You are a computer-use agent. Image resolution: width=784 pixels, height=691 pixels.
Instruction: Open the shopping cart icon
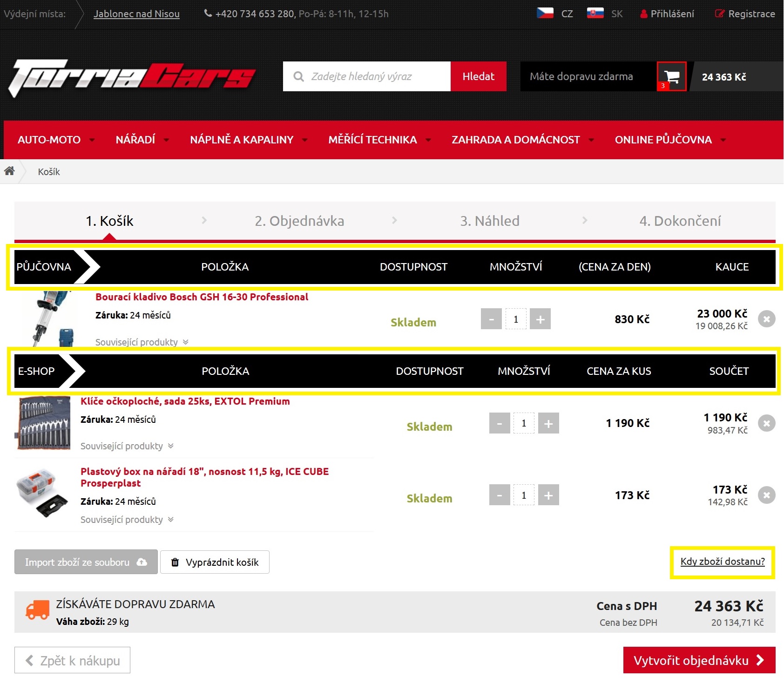point(671,76)
